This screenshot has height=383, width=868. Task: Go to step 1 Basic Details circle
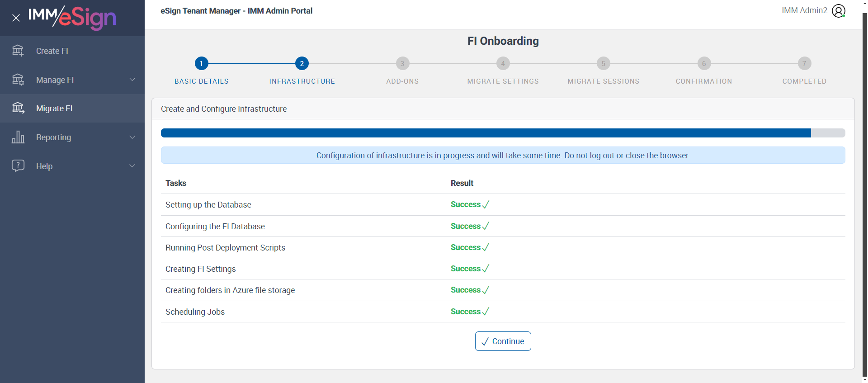coord(202,63)
